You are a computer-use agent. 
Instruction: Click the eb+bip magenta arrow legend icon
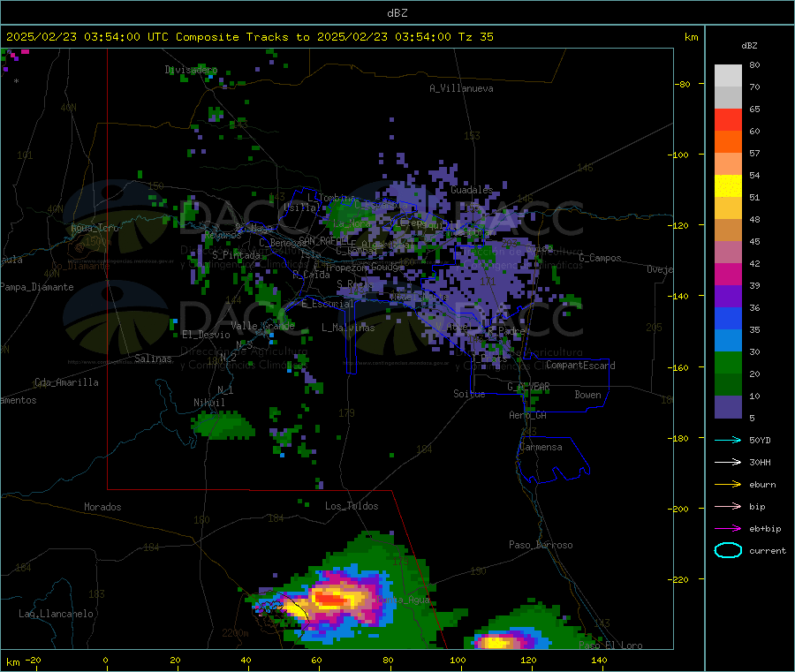click(728, 528)
